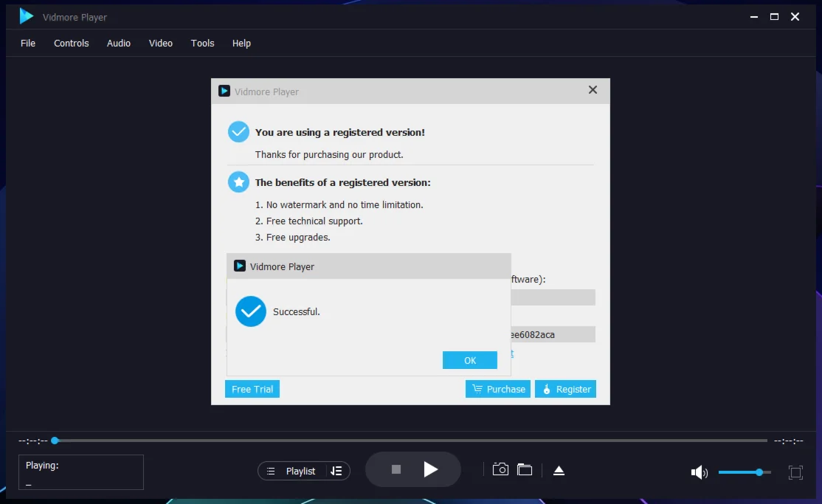
Task: Select the Free Trial button
Action: [x=252, y=389]
